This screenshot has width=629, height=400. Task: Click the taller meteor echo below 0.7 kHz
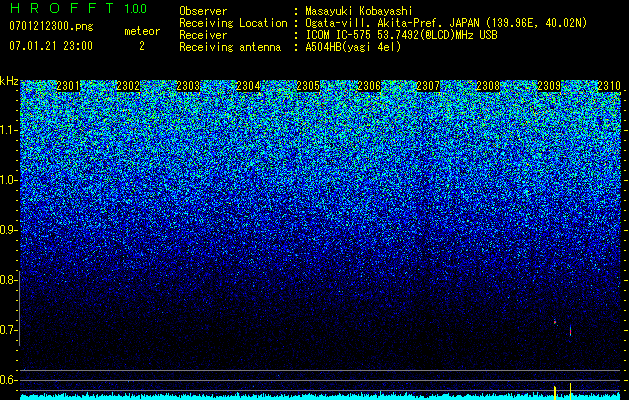[570, 331]
